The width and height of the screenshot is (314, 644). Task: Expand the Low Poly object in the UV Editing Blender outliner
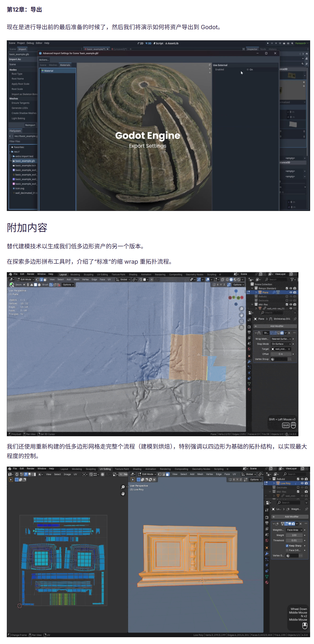pos(274,483)
